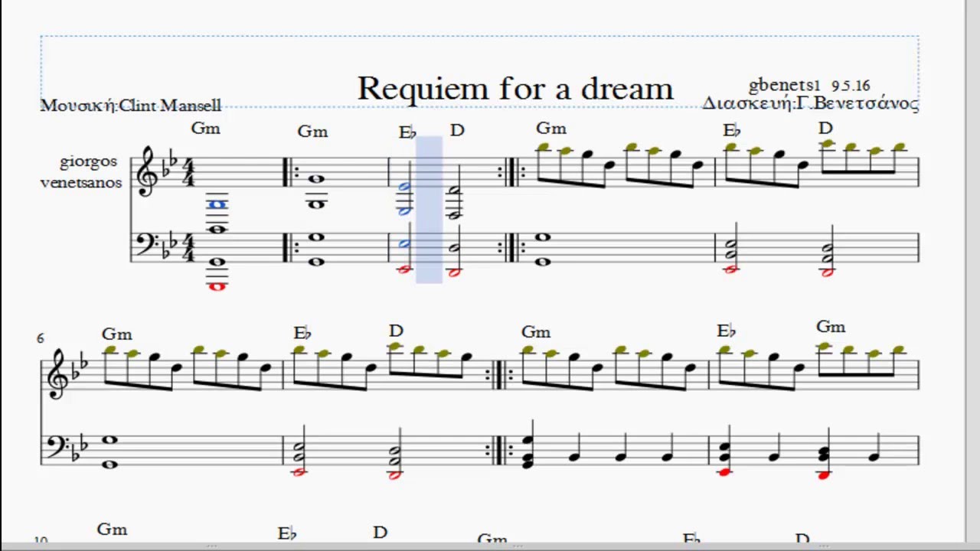Click the blue playback cursor bar
The image size is (980, 551).
pyautogui.click(x=429, y=209)
